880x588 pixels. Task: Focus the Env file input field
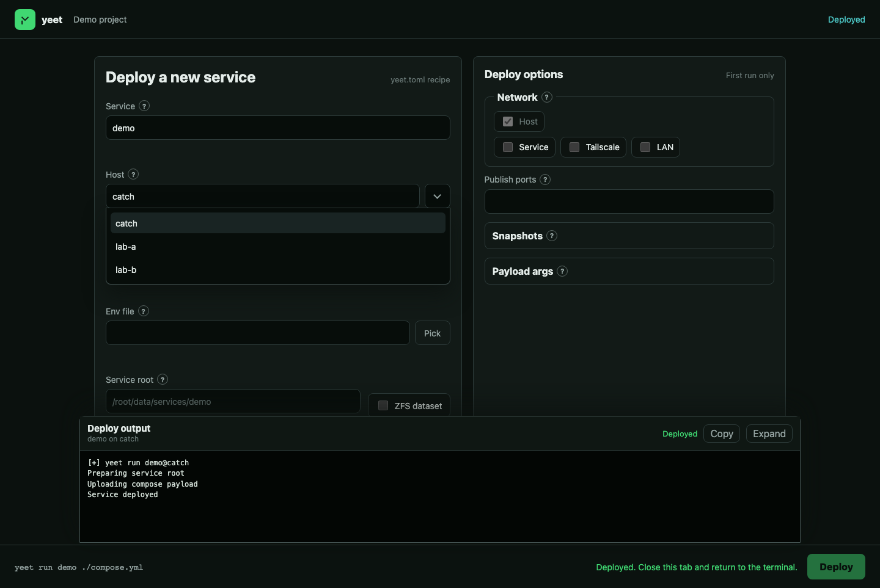pos(258,333)
